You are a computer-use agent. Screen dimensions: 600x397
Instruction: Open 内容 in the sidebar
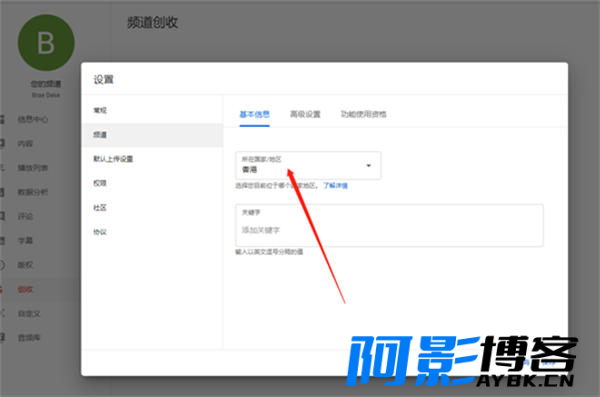tap(25, 144)
